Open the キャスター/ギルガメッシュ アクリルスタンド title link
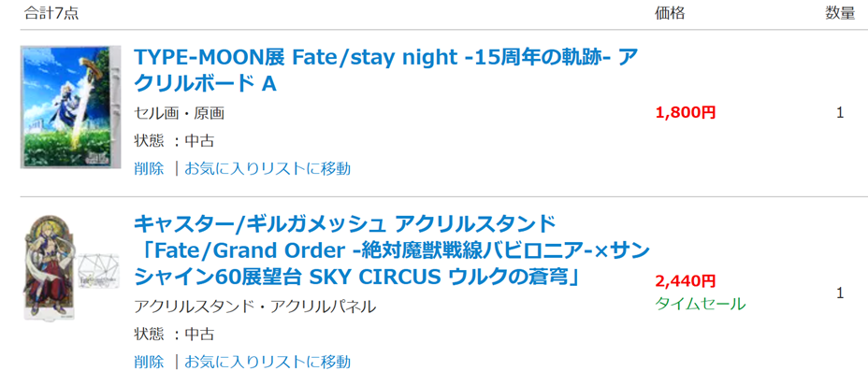The height and width of the screenshot is (385, 868). pos(391,251)
